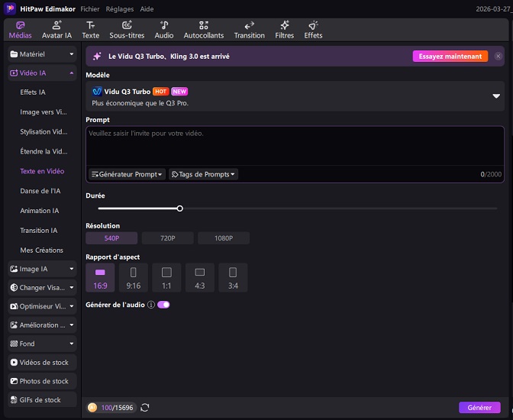Select the Filtres icon
Viewport: 513px width, 420px height.
click(284, 29)
